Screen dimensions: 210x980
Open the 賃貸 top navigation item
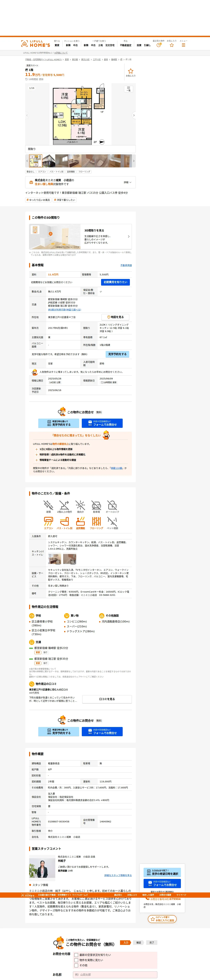click(x=57, y=45)
